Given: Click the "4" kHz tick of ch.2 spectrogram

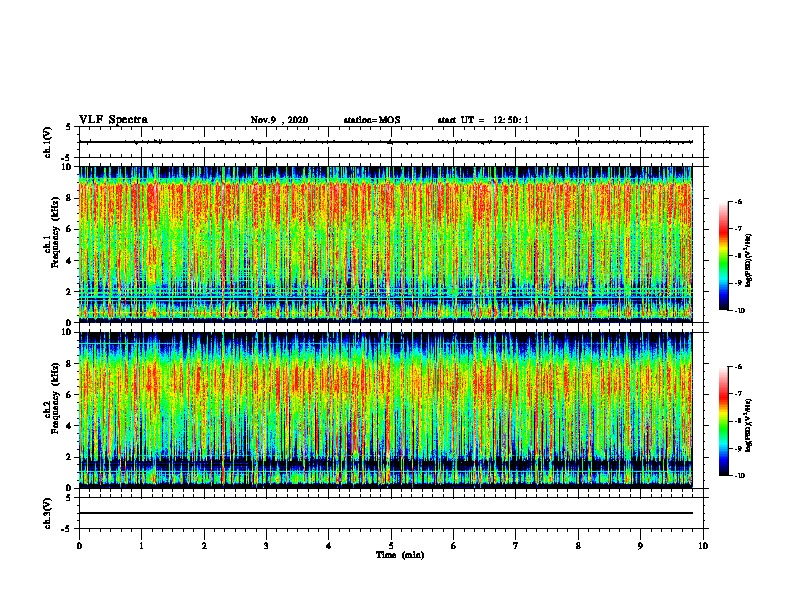Looking at the screenshot, I should point(69,426).
